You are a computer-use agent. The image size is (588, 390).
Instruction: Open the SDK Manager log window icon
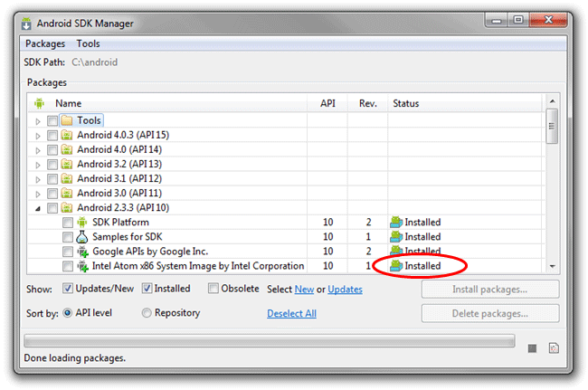[x=554, y=348]
